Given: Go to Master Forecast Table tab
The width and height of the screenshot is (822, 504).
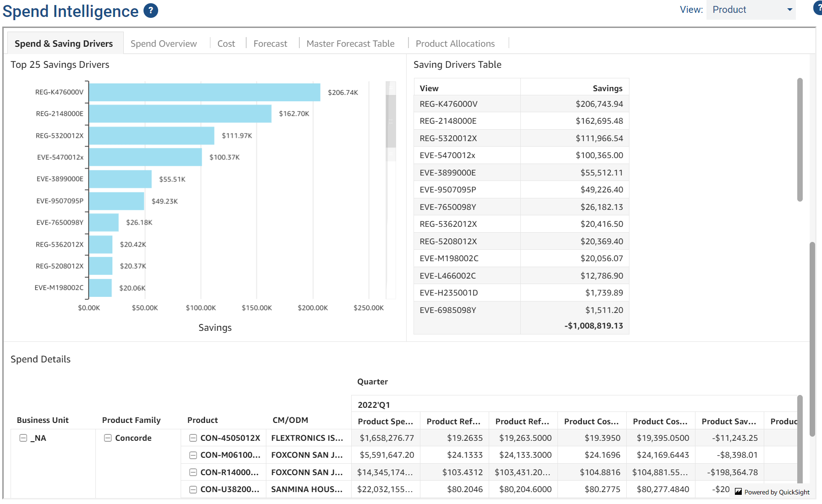Looking at the screenshot, I should [x=350, y=44].
